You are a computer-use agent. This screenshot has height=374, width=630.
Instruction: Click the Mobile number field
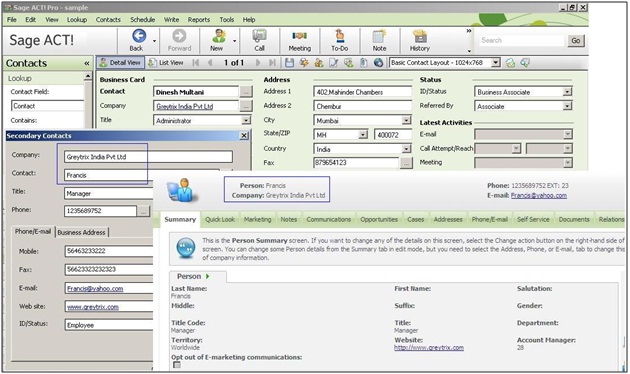(x=109, y=251)
